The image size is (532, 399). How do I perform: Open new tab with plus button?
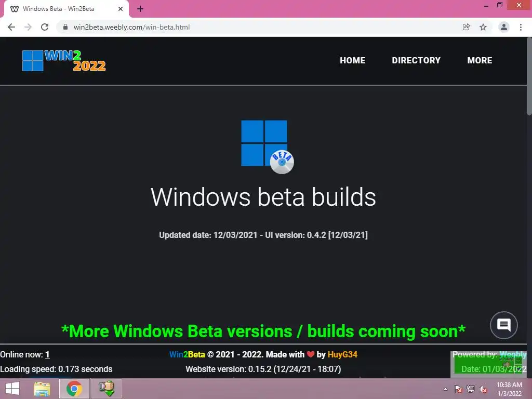click(x=140, y=9)
